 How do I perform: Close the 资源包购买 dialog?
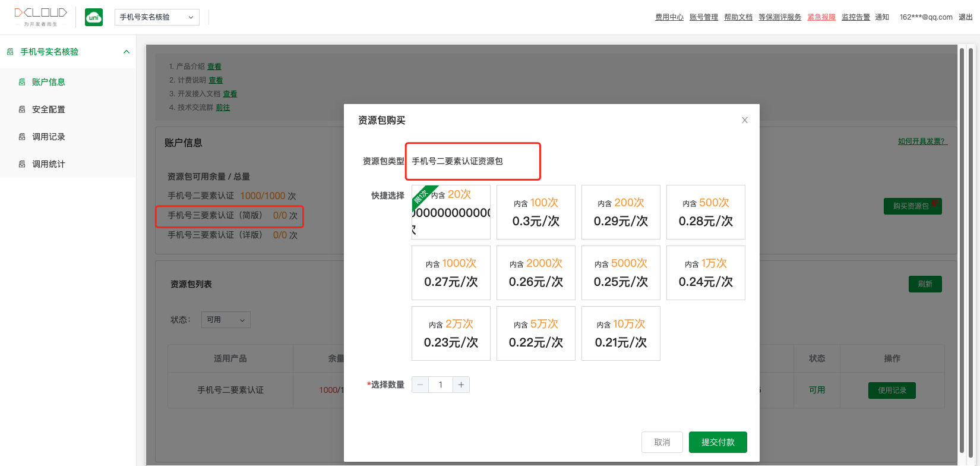pyautogui.click(x=744, y=120)
